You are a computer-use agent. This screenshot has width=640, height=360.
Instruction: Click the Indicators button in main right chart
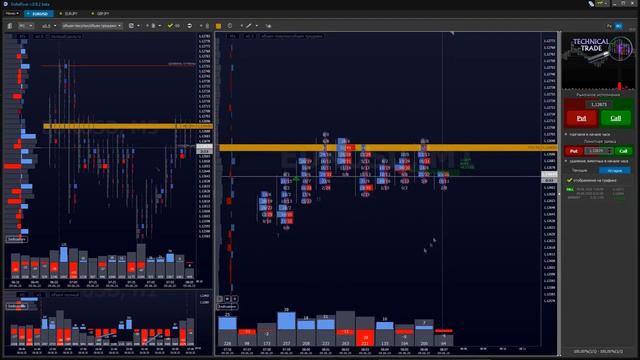227,306
